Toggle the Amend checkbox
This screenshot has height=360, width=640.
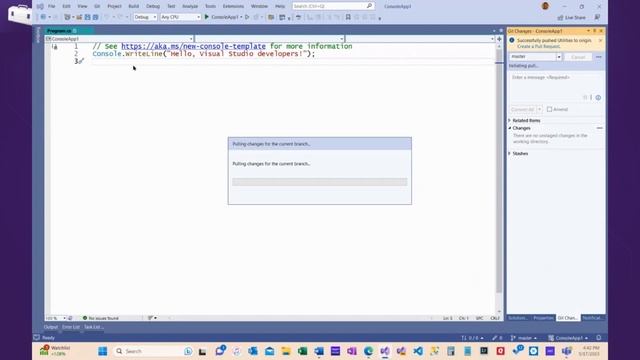549,109
